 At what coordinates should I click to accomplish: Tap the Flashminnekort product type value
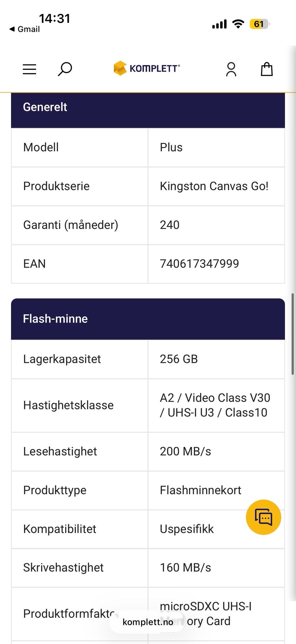[200, 490]
